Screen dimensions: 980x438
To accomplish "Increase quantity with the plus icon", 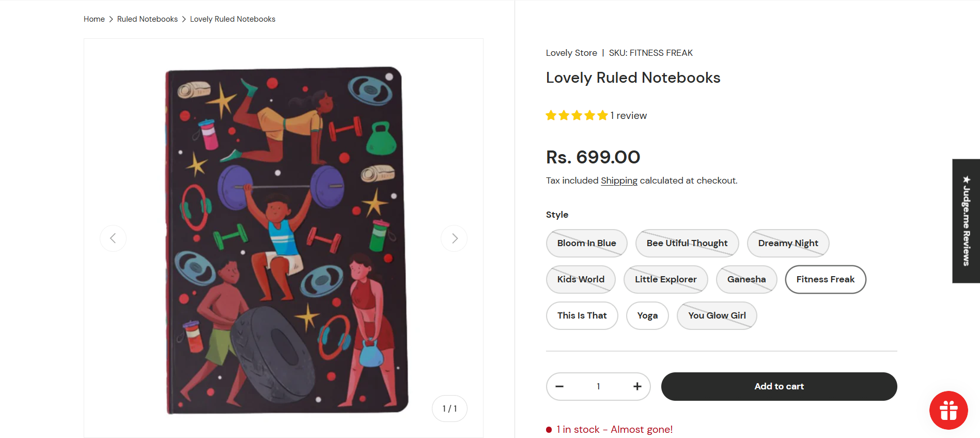I will [x=637, y=386].
